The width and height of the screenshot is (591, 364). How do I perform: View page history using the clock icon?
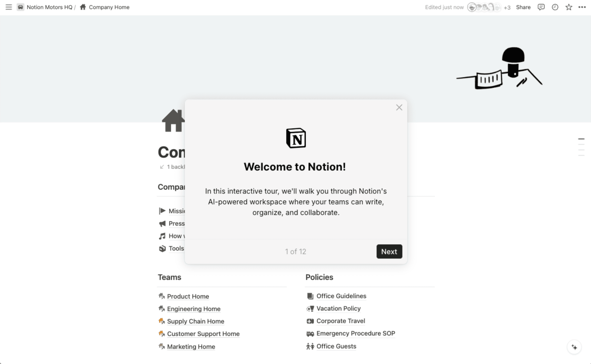pos(555,7)
